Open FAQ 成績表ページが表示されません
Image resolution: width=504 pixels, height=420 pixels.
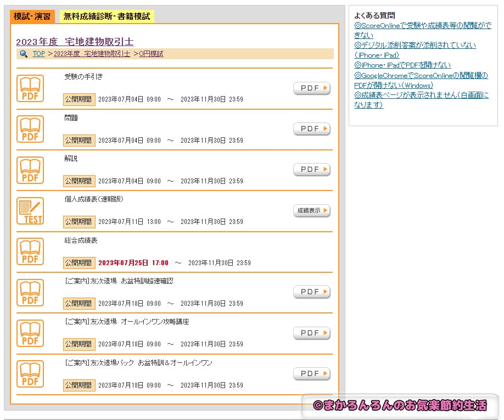click(x=422, y=100)
